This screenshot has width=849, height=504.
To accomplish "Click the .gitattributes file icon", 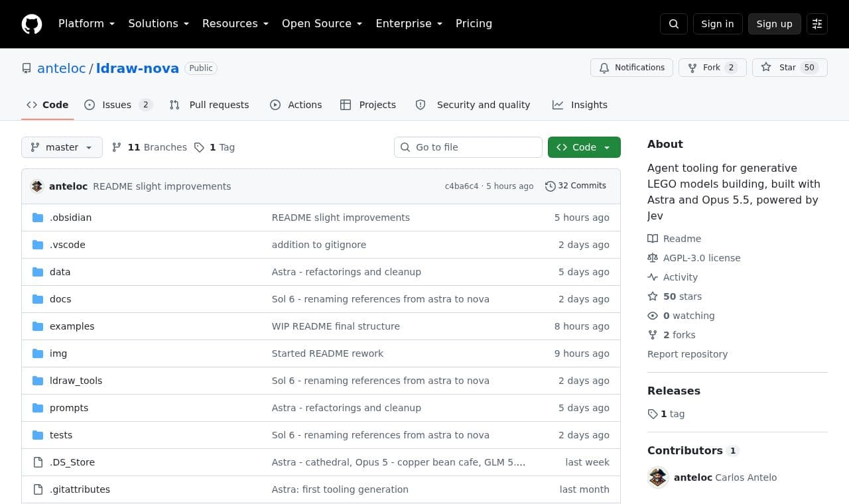I will (38, 489).
